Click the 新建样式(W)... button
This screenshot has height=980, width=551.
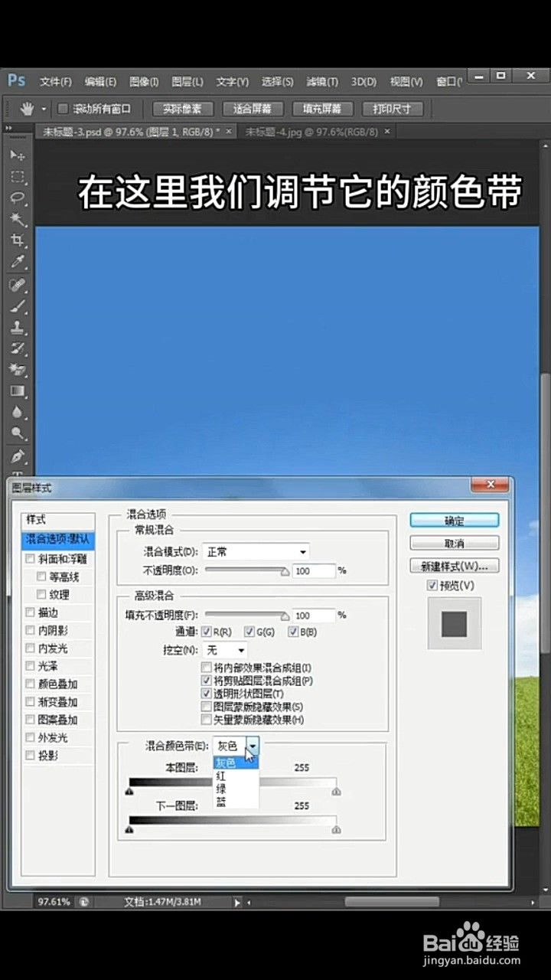click(x=454, y=566)
